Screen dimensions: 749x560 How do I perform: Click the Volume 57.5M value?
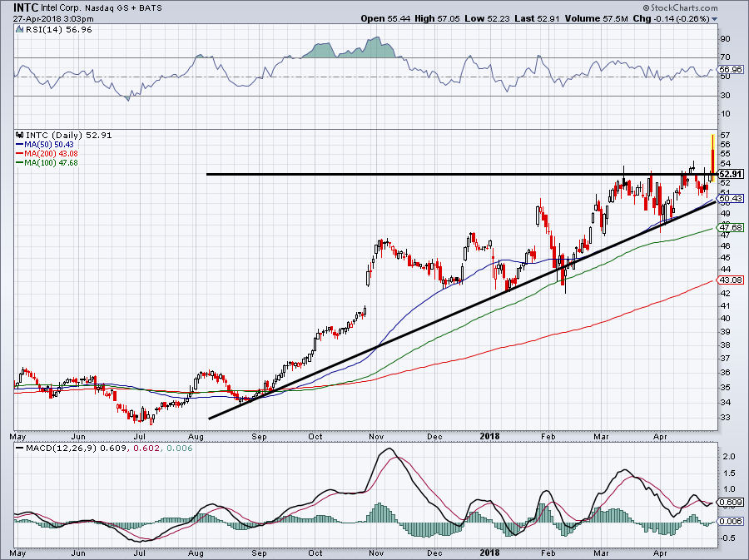tap(597, 18)
